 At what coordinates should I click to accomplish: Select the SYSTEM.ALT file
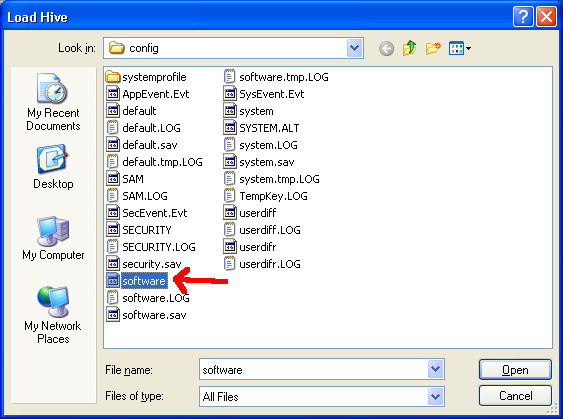(x=261, y=127)
